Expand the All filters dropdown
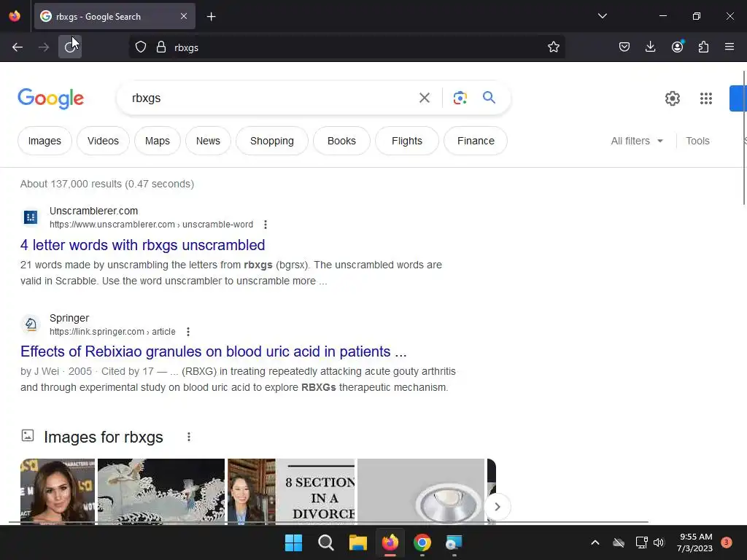 click(637, 141)
